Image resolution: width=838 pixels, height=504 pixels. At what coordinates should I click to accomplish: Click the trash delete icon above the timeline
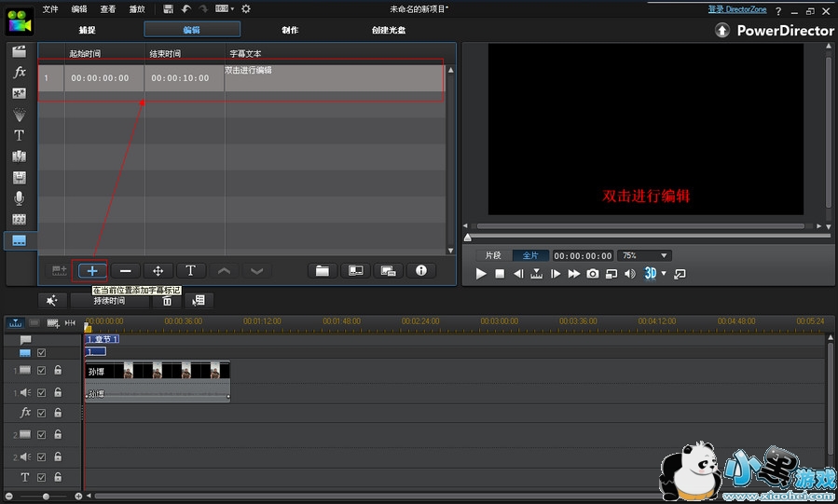(x=168, y=300)
